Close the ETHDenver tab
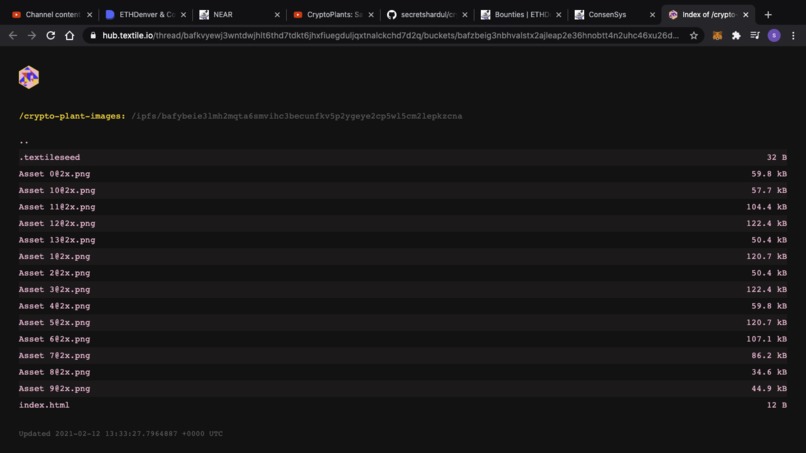The image size is (806, 453). pyautogui.click(x=184, y=15)
